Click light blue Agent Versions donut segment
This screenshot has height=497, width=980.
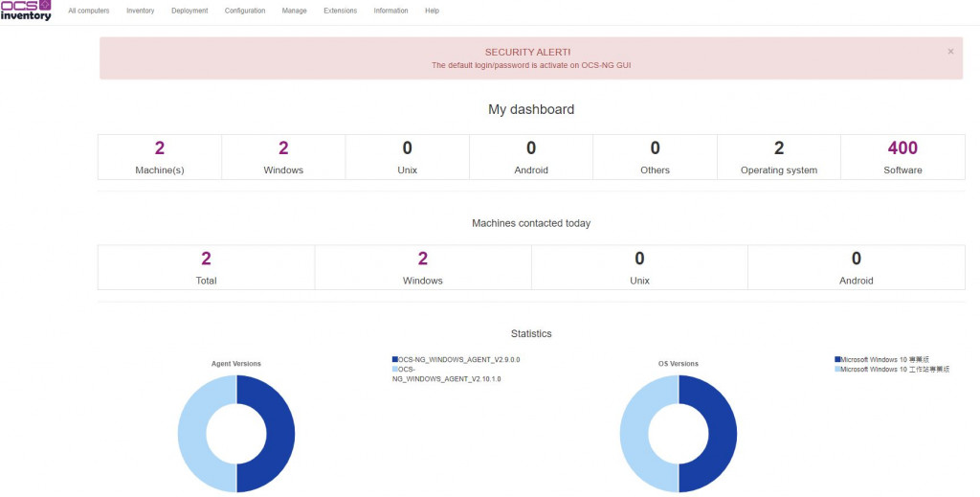192,433
